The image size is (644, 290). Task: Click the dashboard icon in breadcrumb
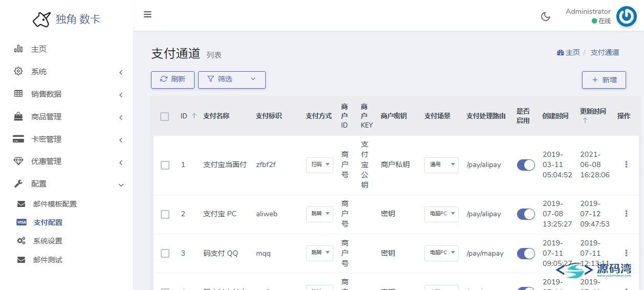click(560, 52)
